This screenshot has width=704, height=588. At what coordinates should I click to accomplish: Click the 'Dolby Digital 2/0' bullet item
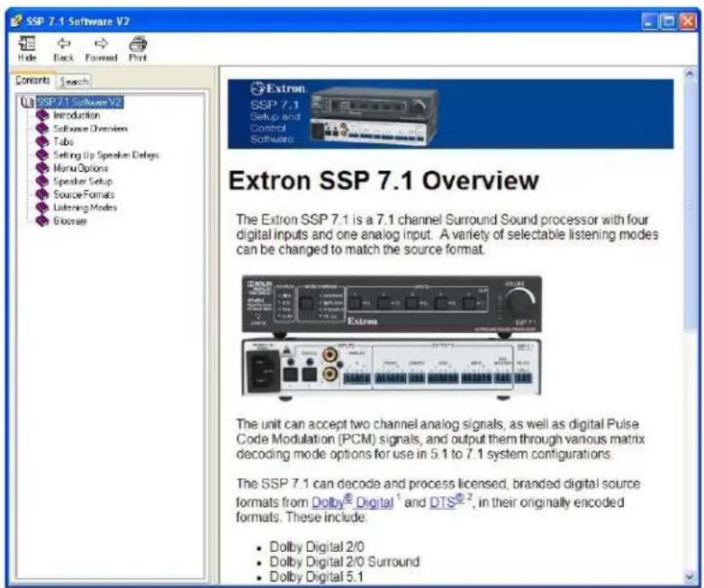[317, 547]
